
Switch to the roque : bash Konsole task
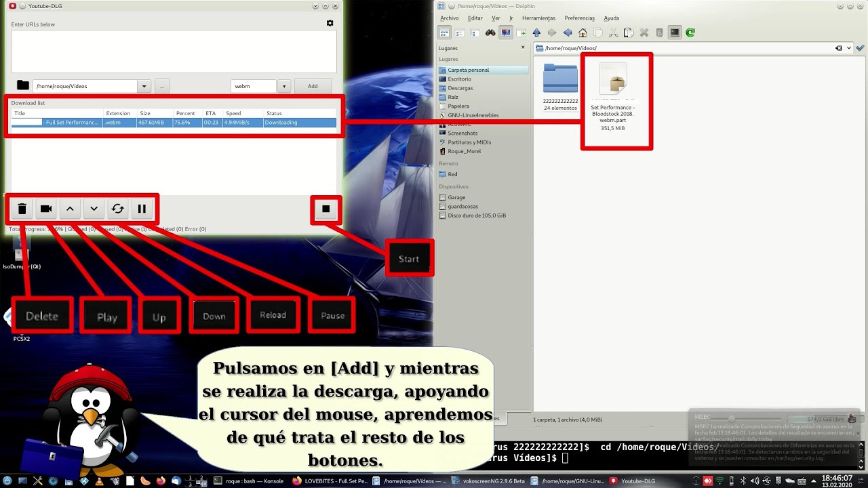[x=248, y=481]
